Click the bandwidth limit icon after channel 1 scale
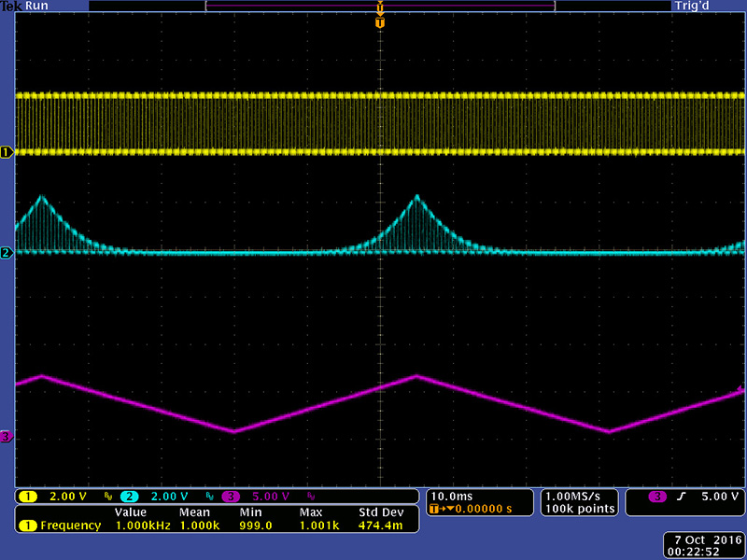This screenshot has height=560, width=747. click(107, 497)
